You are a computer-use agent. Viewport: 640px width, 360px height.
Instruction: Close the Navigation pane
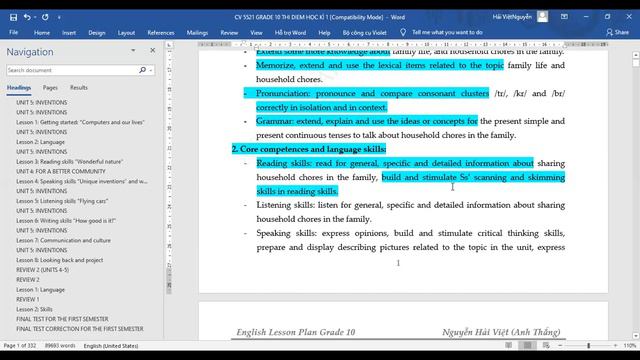(x=153, y=50)
